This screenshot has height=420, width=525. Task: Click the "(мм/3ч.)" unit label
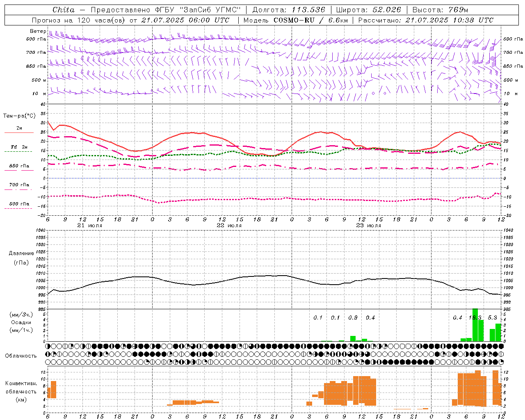[x=21, y=315]
